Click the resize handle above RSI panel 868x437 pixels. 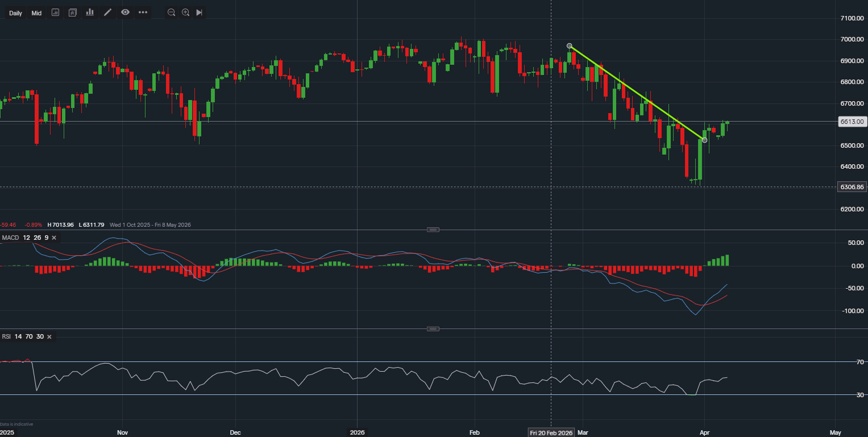tap(433, 329)
